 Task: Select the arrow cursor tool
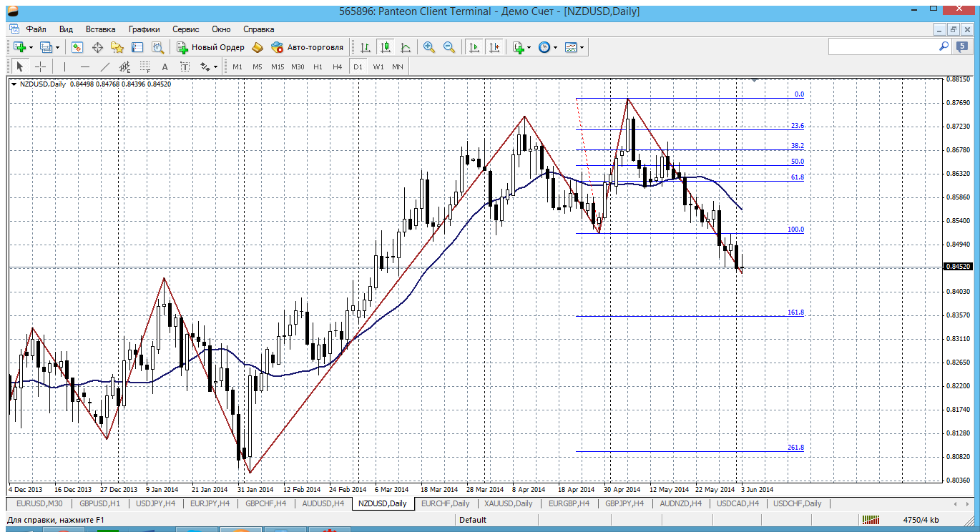(x=20, y=66)
